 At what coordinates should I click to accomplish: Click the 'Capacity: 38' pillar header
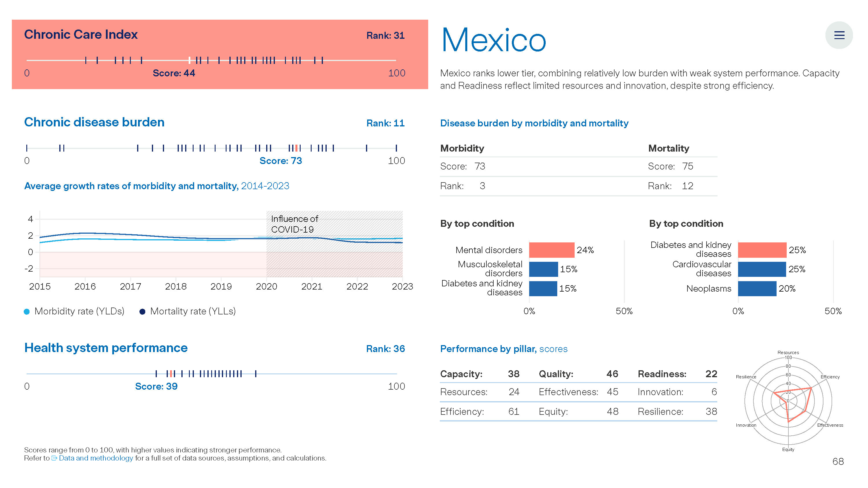click(479, 374)
